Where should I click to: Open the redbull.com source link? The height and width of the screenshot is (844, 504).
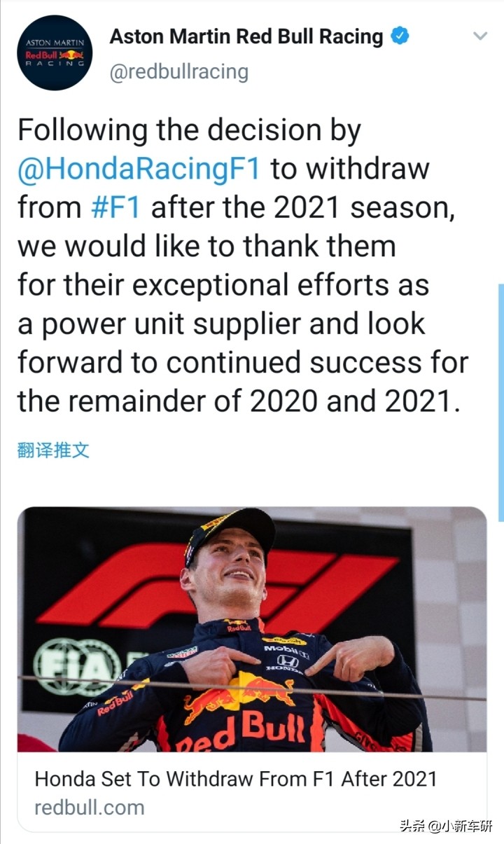(87, 807)
